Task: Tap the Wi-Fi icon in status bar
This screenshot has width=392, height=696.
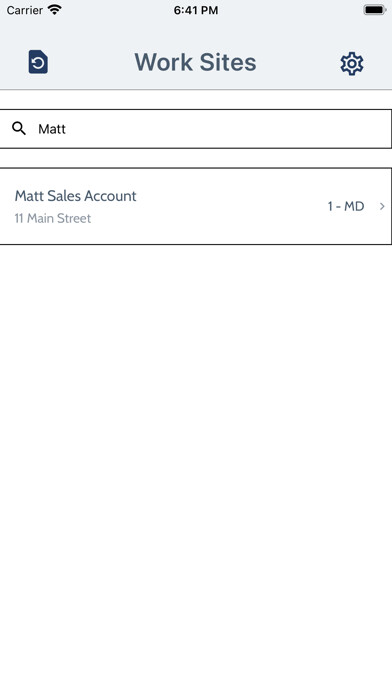Action: [55, 10]
